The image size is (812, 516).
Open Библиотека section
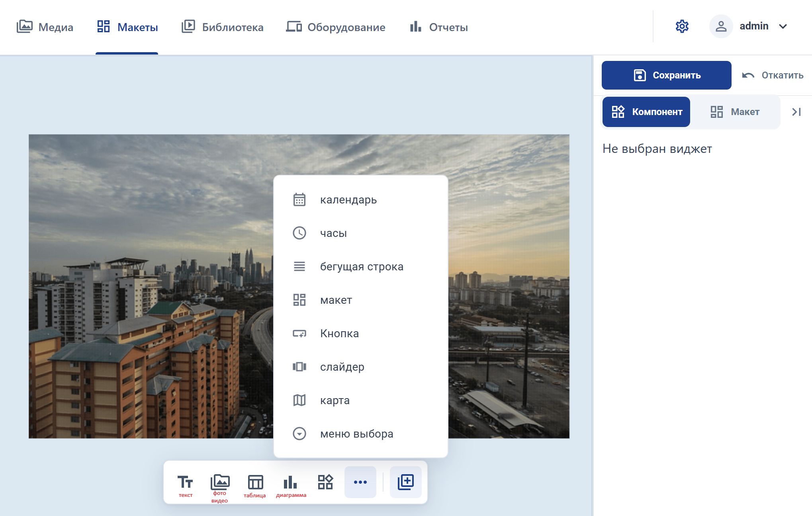[222, 27]
